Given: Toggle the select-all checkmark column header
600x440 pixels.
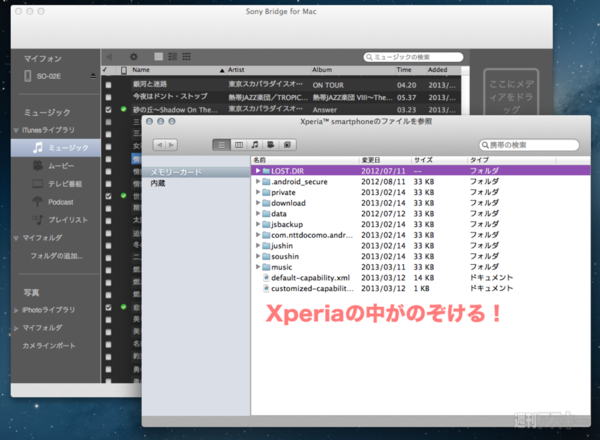Looking at the screenshot, I should tap(105, 70).
